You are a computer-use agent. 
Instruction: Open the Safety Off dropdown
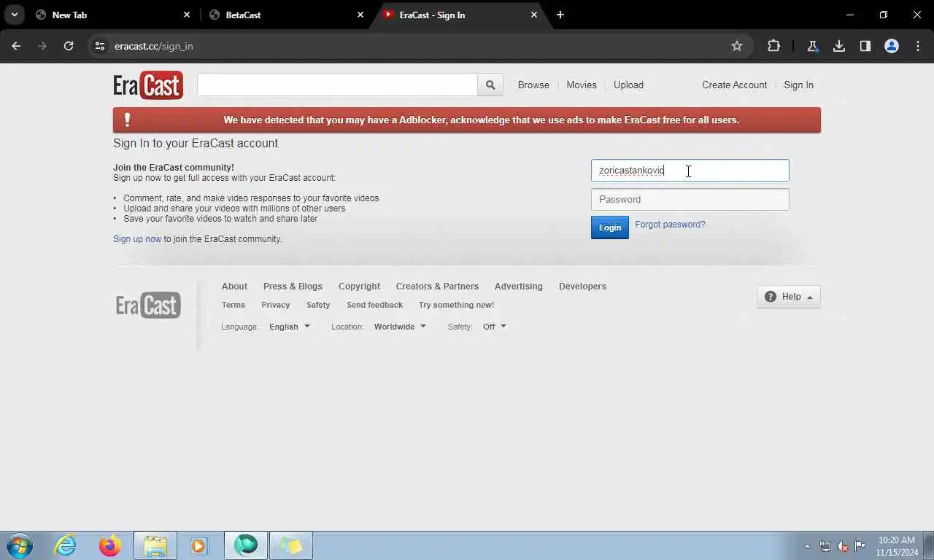[494, 327]
